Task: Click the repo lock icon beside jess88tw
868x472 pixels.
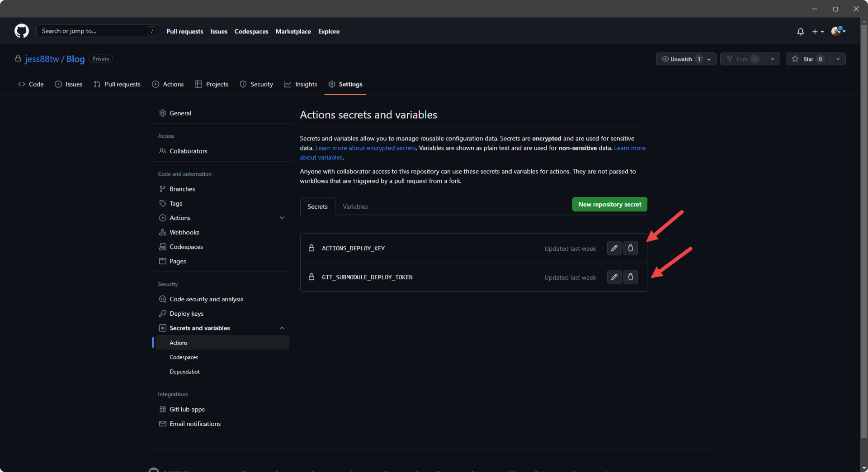Action: tap(18, 59)
